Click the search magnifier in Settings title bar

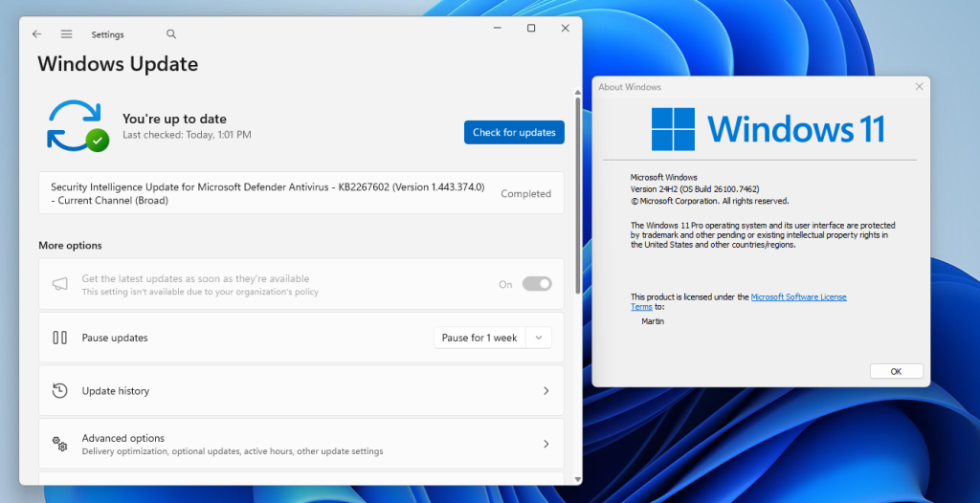coord(171,34)
